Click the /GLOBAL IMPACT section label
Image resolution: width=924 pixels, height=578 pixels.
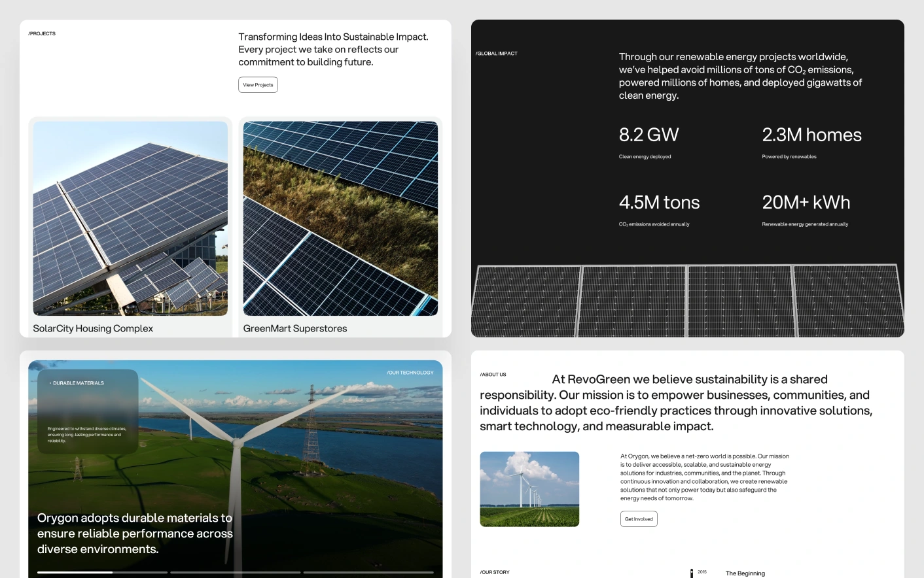click(x=497, y=54)
